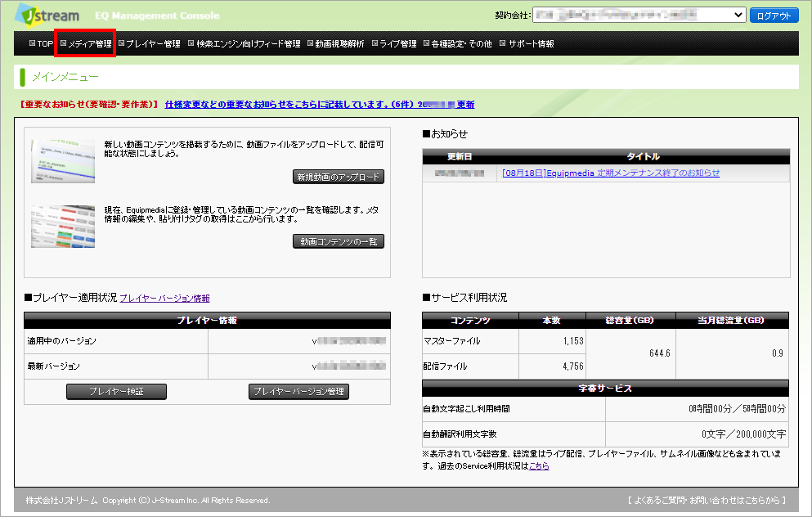Click the upload screen thumbnail image
This screenshot has height=517, width=812.
[63, 160]
